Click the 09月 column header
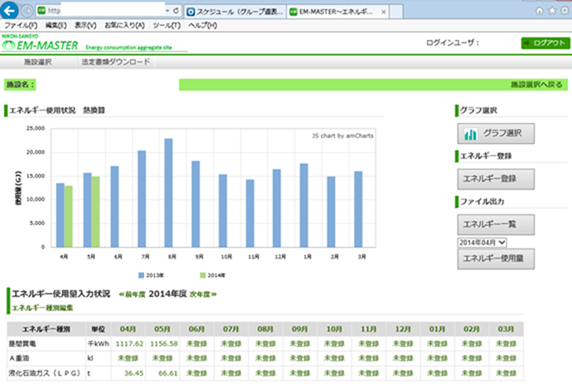Screen dimensions: 572x388 [x=299, y=329]
